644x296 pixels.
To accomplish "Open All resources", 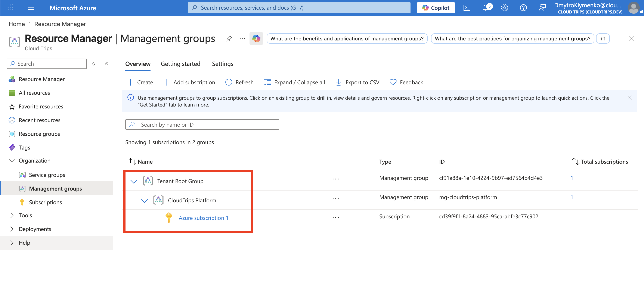I will coord(34,93).
